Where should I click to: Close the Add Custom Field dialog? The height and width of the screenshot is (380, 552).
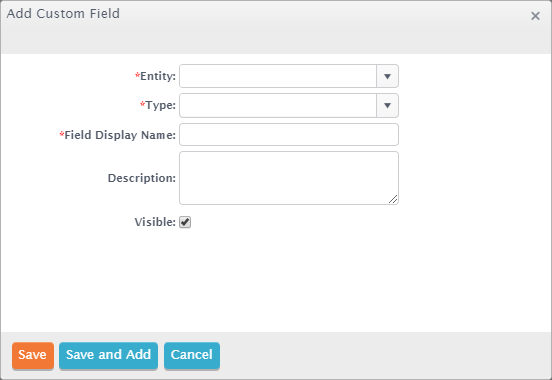(535, 16)
